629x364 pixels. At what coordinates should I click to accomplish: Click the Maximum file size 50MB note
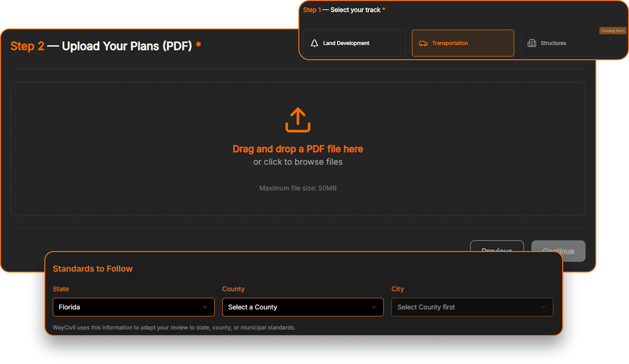[x=298, y=188]
